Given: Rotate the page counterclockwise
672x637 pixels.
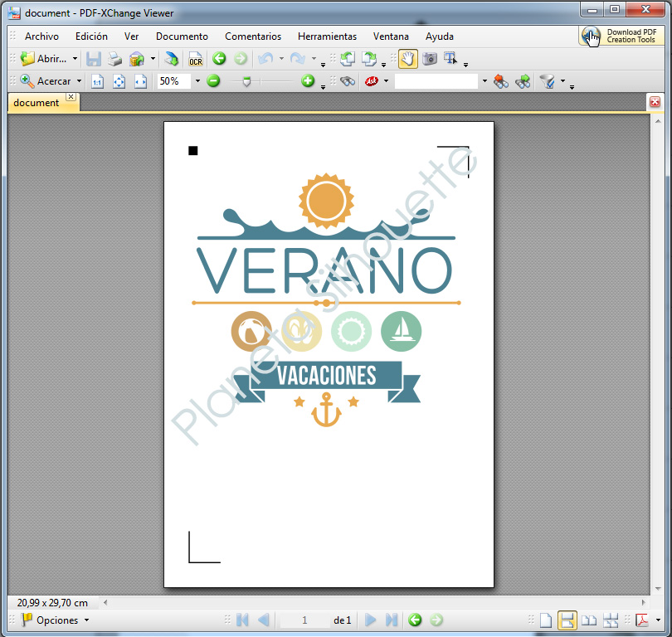Looking at the screenshot, I should 348,59.
